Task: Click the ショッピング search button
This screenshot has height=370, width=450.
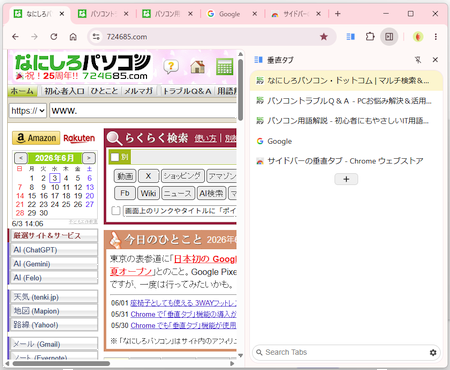Action: click(x=182, y=176)
